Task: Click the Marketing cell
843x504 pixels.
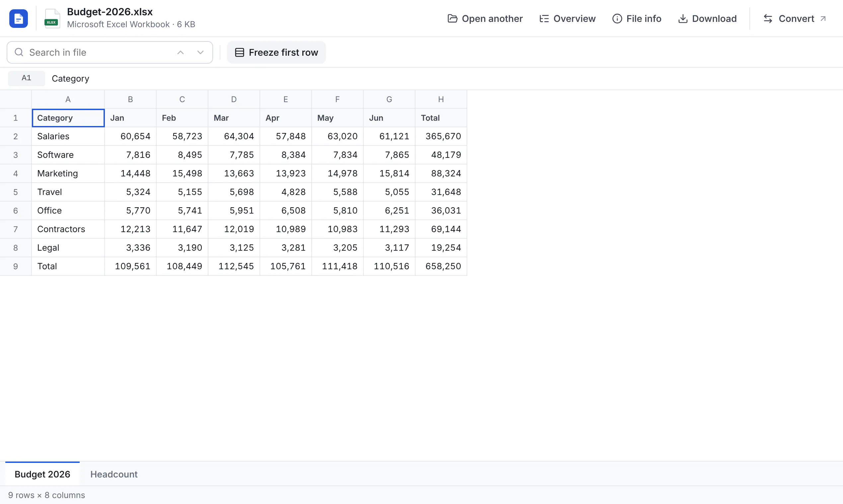Action: tap(68, 173)
